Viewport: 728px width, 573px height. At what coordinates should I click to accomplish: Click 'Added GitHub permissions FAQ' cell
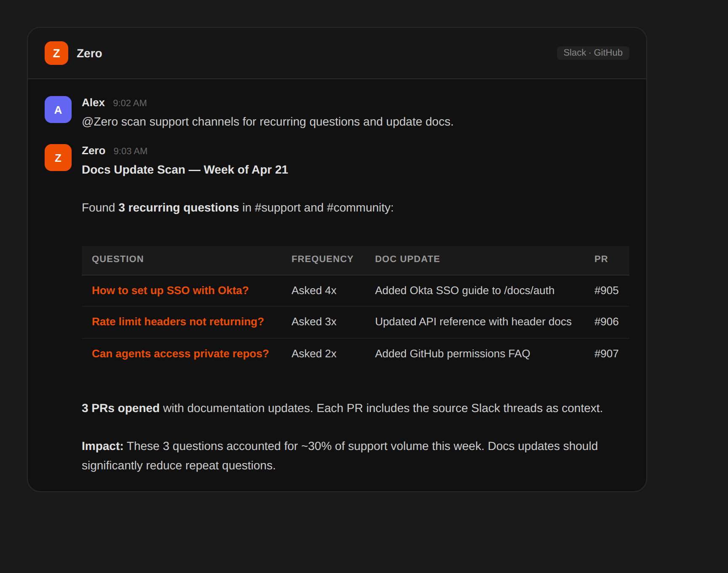pos(452,353)
